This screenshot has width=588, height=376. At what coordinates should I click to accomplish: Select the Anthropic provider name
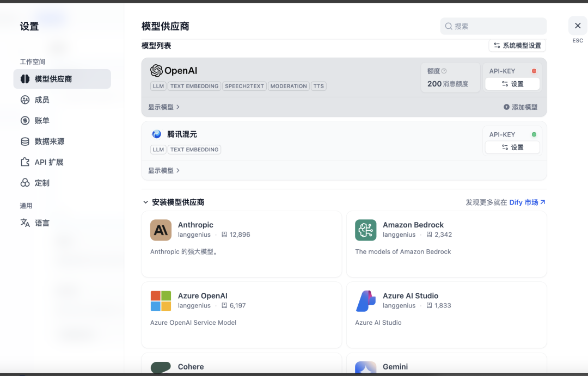[195, 225]
